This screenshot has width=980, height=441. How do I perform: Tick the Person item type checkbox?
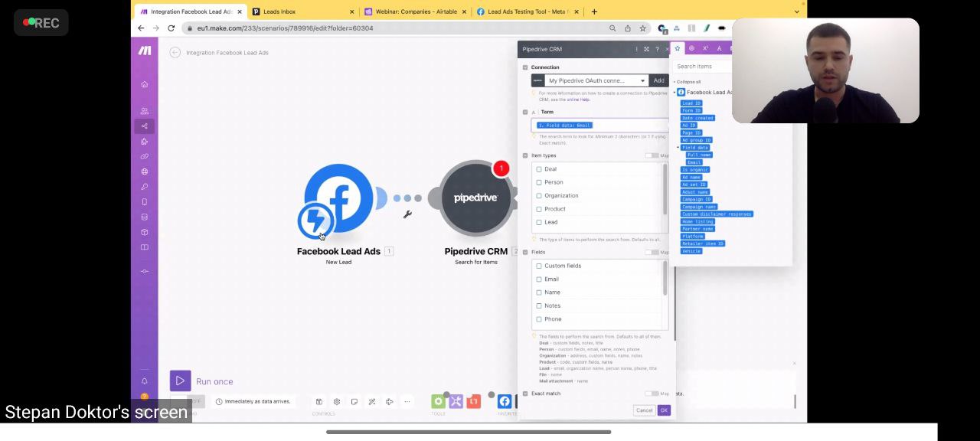coord(539,182)
